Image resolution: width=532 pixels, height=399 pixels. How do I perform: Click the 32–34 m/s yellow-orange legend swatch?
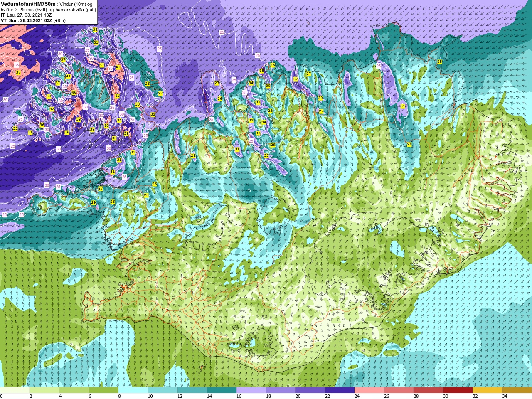[487, 390]
